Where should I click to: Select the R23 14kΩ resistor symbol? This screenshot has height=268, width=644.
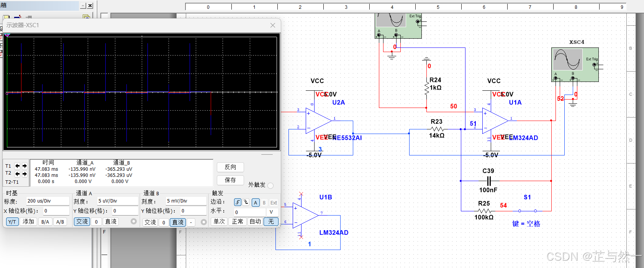(x=437, y=129)
